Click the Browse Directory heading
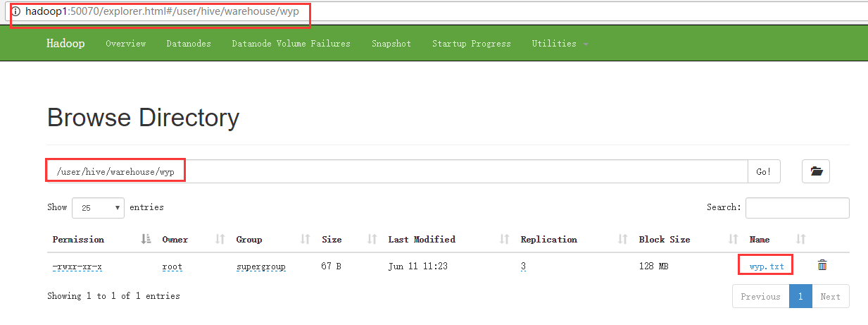The width and height of the screenshot is (868, 325). point(143,117)
